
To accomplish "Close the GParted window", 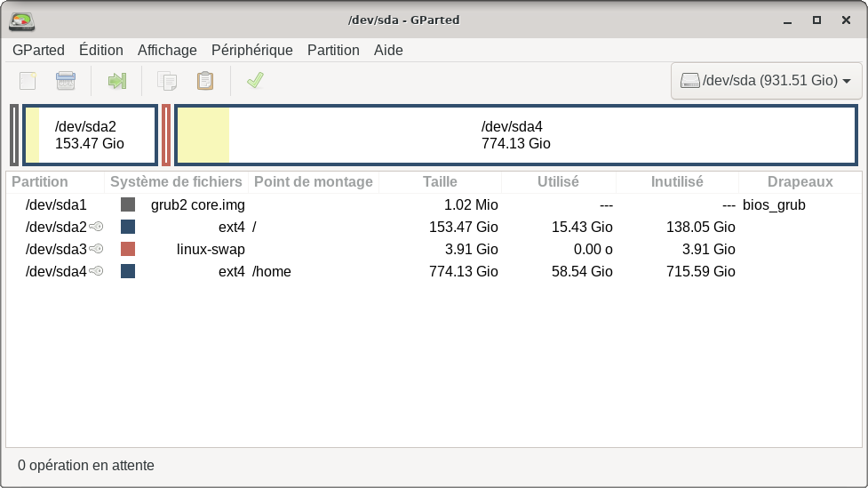I will coord(846,20).
